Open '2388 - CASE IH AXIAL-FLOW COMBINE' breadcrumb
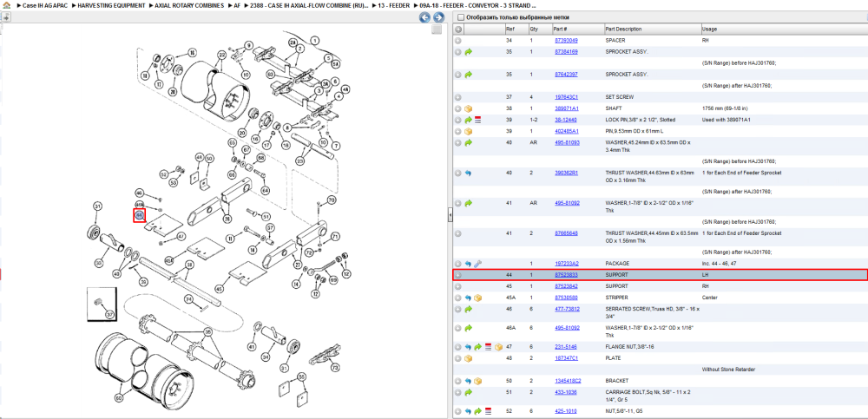 [309, 5]
